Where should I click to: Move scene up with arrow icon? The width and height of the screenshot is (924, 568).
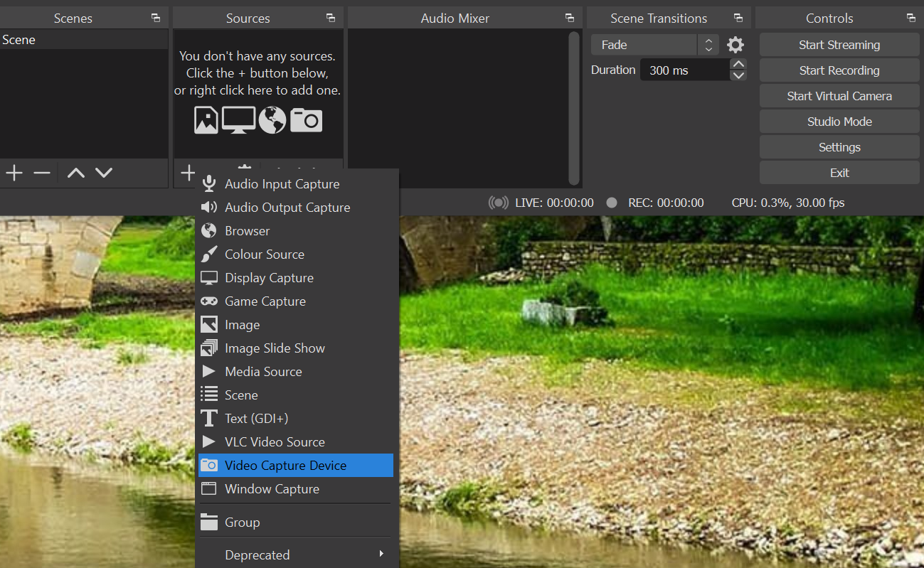coord(75,173)
